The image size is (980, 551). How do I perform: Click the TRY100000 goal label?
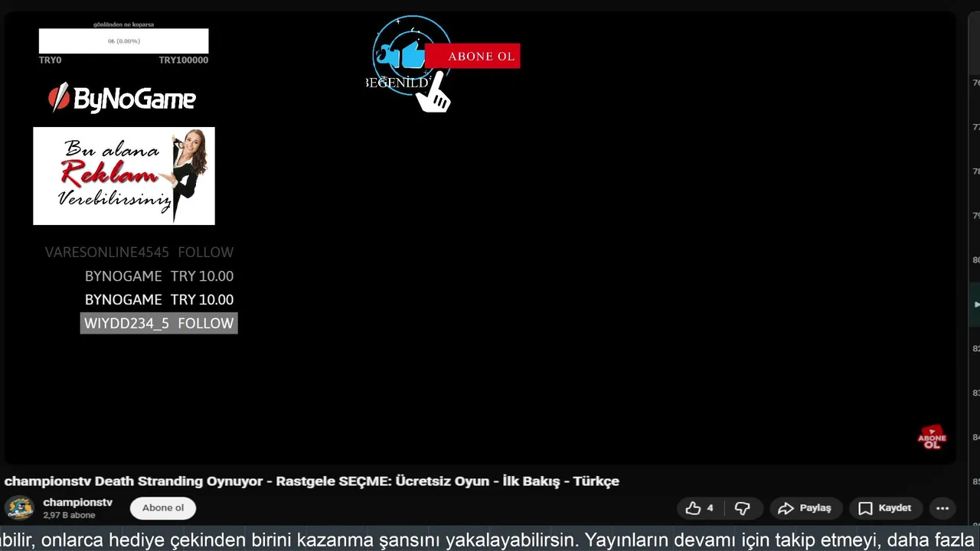click(x=183, y=60)
